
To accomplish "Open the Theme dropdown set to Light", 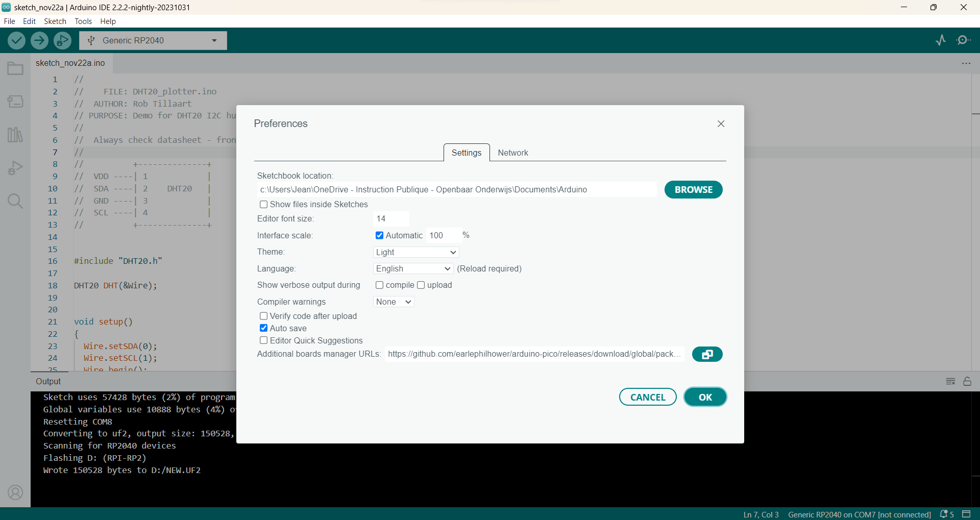I will pyautogui.click(x=416, y=252).
